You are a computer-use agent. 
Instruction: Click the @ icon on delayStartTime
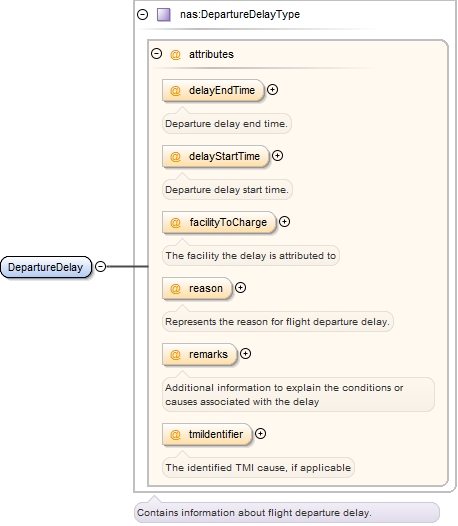[175, 156]
